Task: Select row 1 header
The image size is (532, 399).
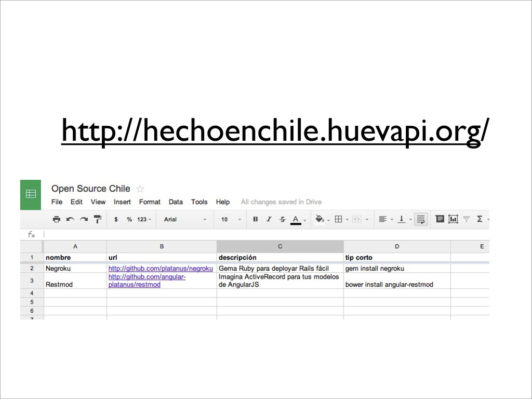Action: 32,257
